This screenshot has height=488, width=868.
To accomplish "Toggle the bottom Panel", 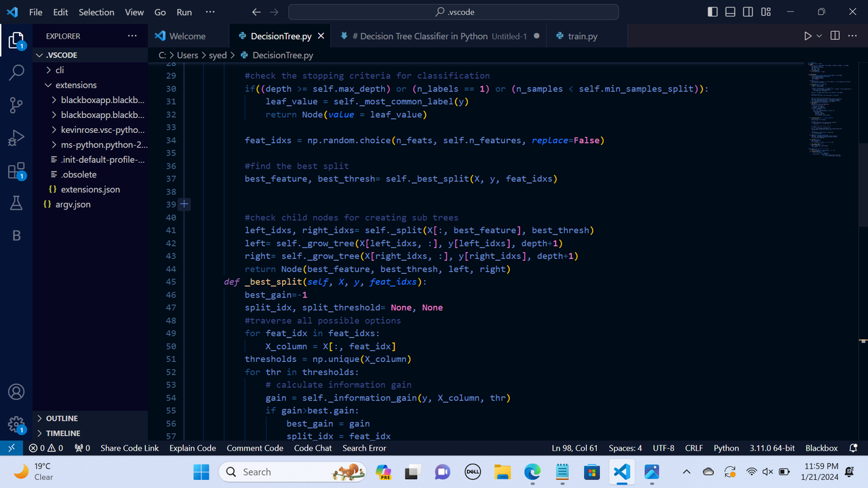I will (730, 12).
